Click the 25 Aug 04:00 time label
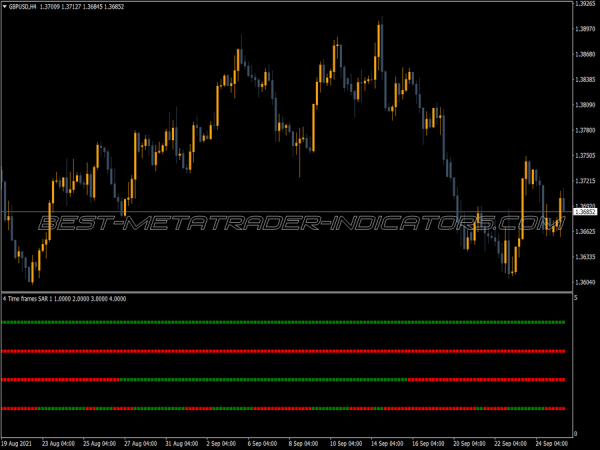600x450 pixels. point(99,444)
